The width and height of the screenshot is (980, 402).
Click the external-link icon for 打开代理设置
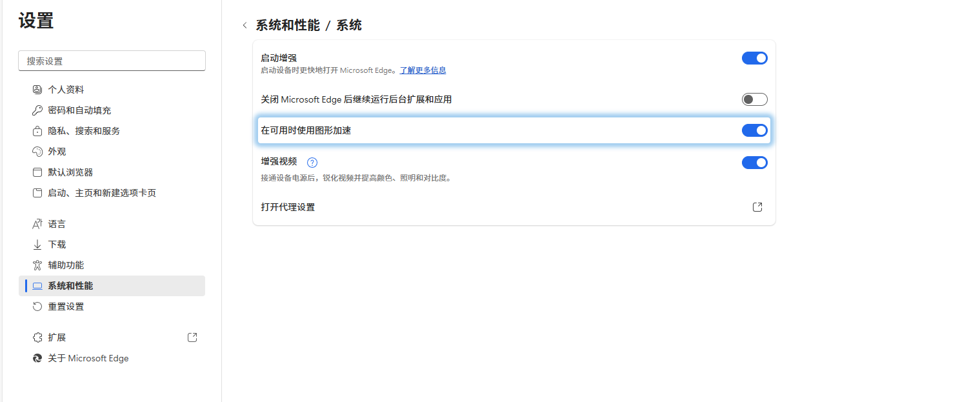[757, 207]
